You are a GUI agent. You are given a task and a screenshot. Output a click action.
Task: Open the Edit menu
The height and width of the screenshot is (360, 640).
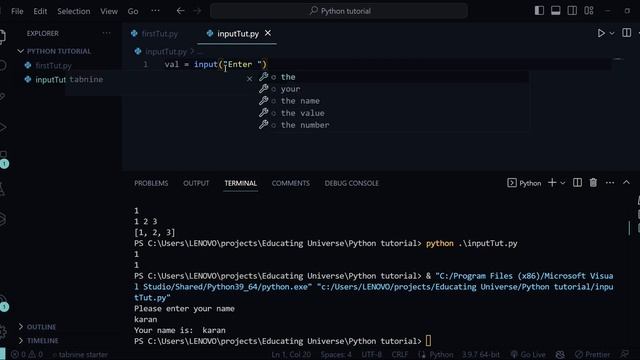(40, 11)
